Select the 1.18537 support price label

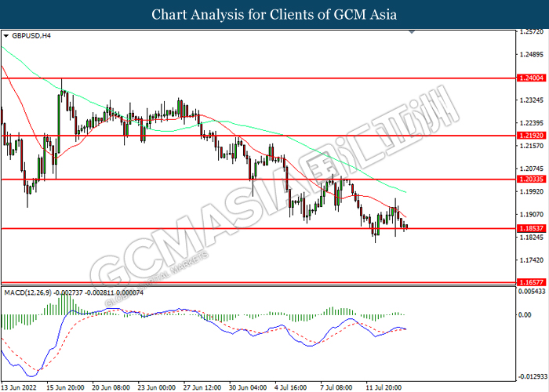(x=532, y=229)
